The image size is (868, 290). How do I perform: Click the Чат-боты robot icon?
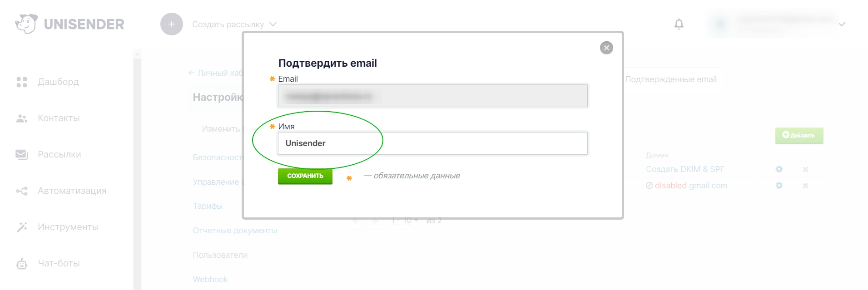click(x=22, y=264)
